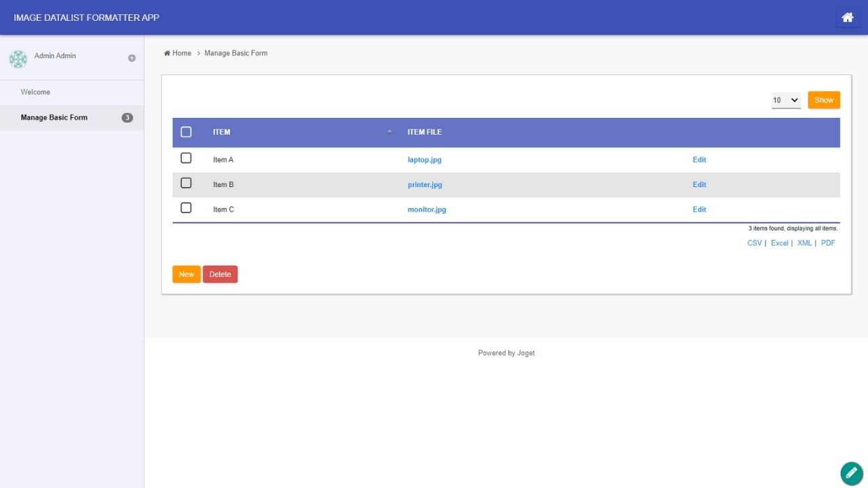Click the New button
Viewport: 868px width, 488px height.
click(186, 274)
